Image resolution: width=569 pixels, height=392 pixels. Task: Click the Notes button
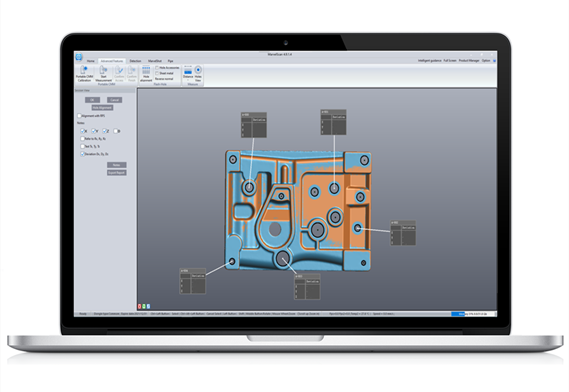[116, 165]
